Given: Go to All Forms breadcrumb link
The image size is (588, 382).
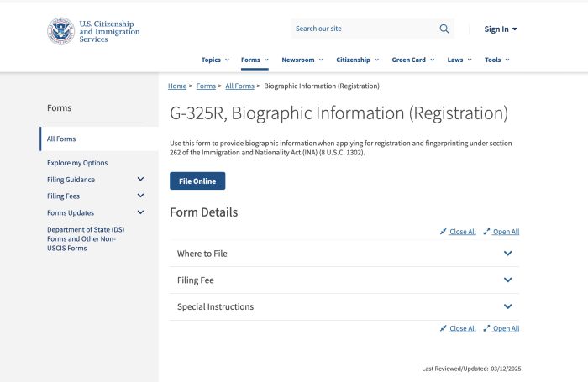Looking at the screenshot, I should click(239, 86).
